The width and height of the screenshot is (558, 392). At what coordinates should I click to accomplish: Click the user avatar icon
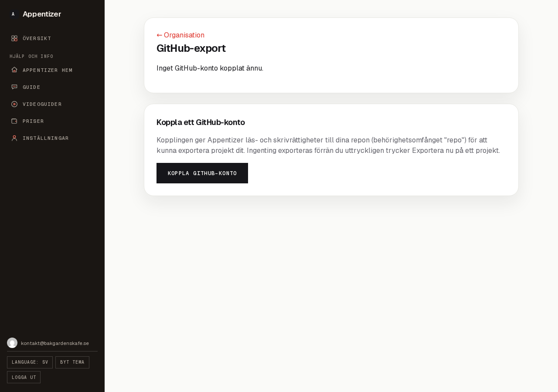12,343
